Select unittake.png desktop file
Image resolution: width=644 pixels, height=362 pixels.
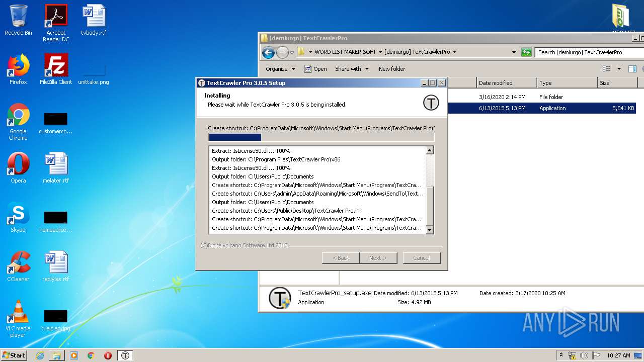pos(94,73)
